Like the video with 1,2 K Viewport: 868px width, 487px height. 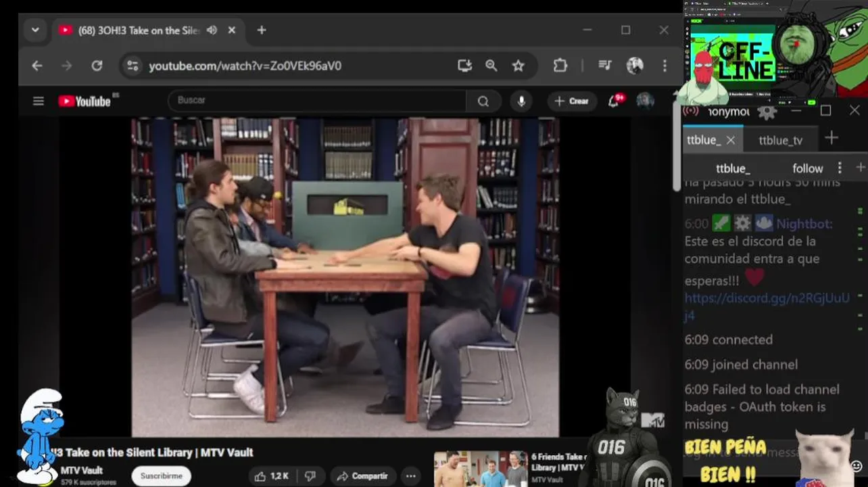pos(272,476)
